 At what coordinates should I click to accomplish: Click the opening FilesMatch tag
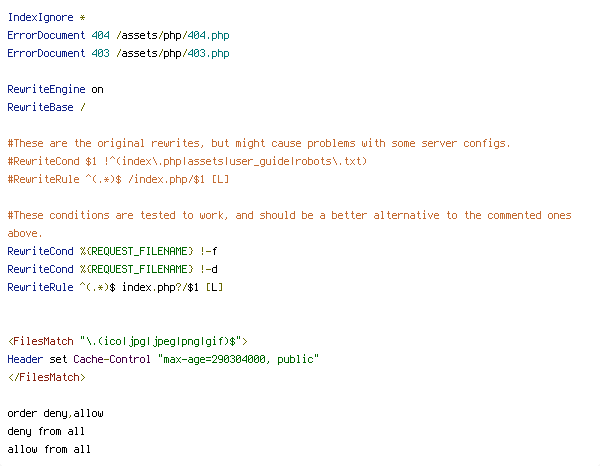(127, 341)
